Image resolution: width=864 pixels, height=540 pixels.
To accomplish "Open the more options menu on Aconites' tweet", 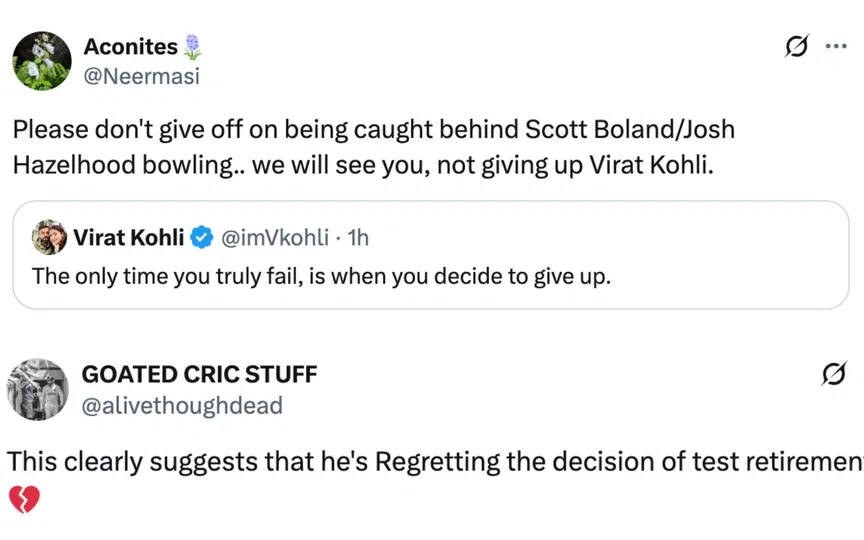I will pyautogui.click(x=835, y=46).
